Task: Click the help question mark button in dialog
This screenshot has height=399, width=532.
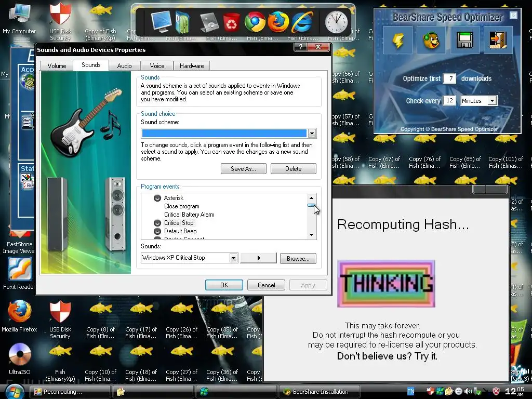Action: point(300,47)
